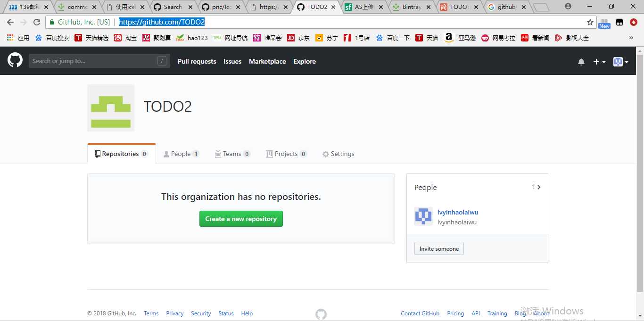Open the Contact GitHub footer link

[x=420, y=313]
